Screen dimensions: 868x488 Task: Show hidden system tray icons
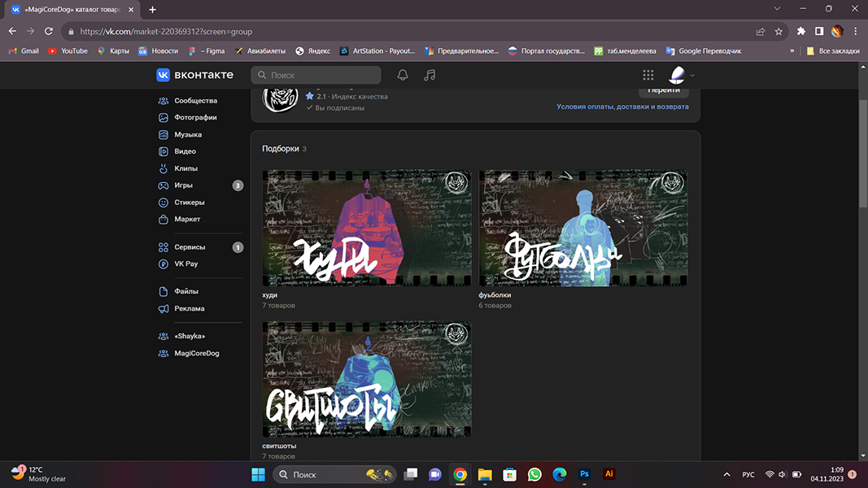pos(726,474)
